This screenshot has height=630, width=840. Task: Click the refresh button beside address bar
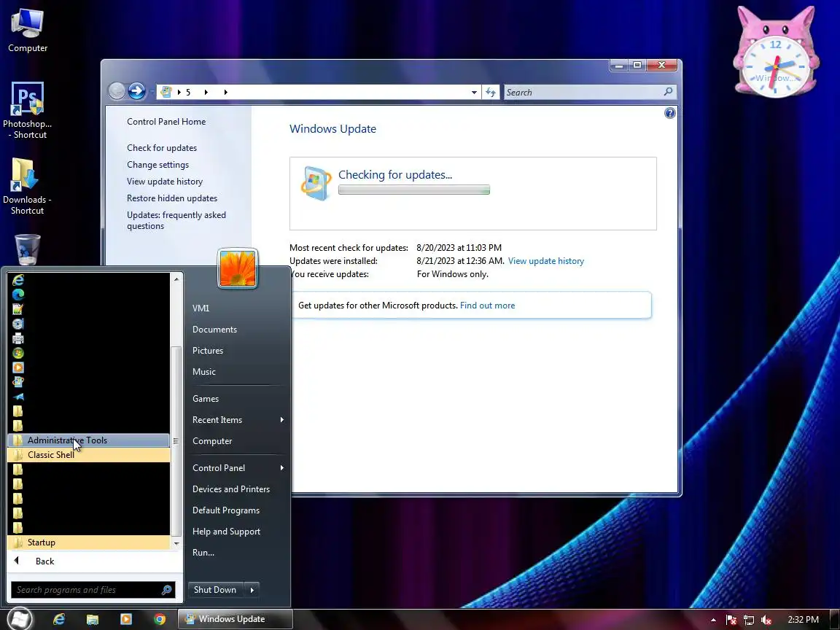(x=491, y=92)
